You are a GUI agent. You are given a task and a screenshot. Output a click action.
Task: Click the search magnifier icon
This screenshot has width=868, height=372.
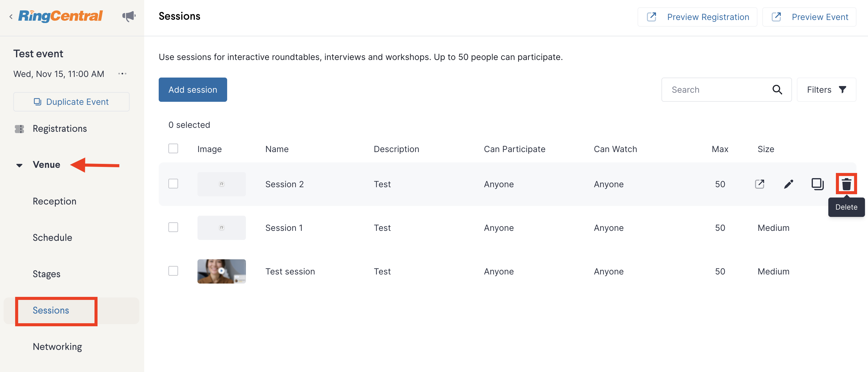(x=777, y=90)
